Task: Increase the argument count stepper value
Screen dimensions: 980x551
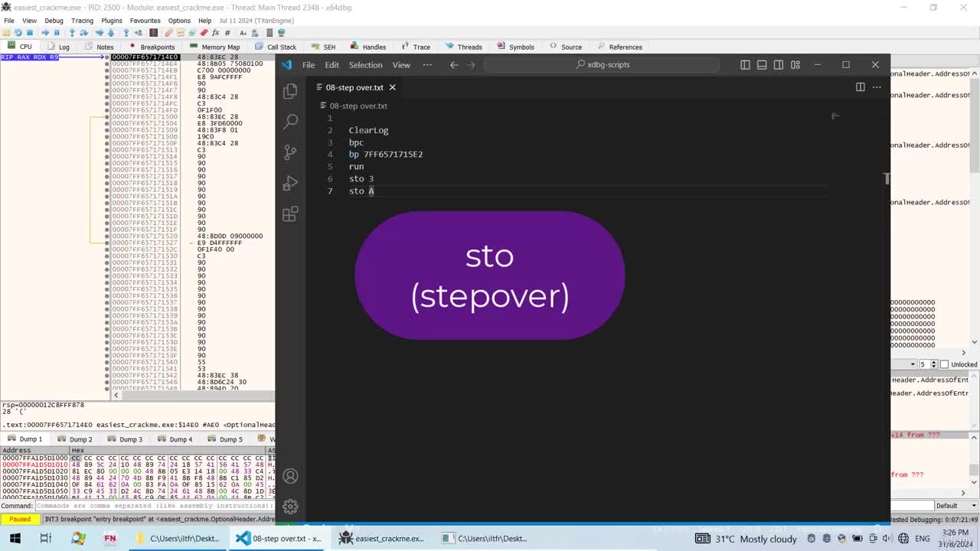Action: click(x=934, y=362)
